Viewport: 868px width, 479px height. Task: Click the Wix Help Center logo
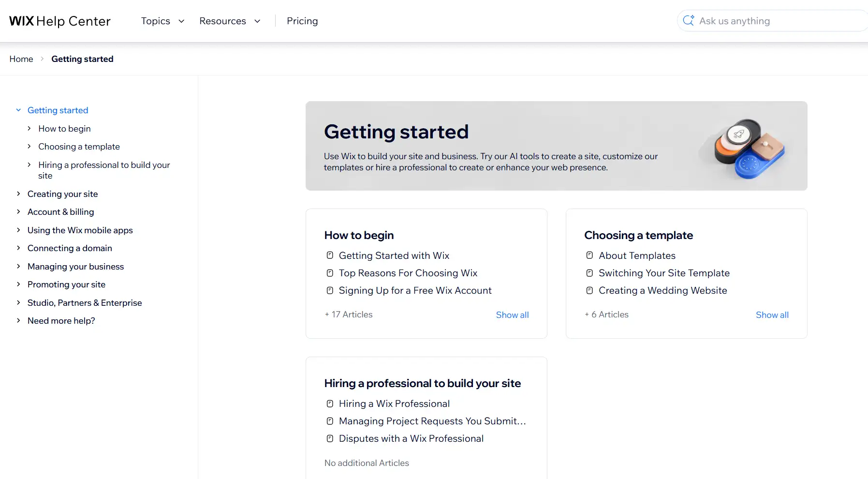(x=60, y=21)
